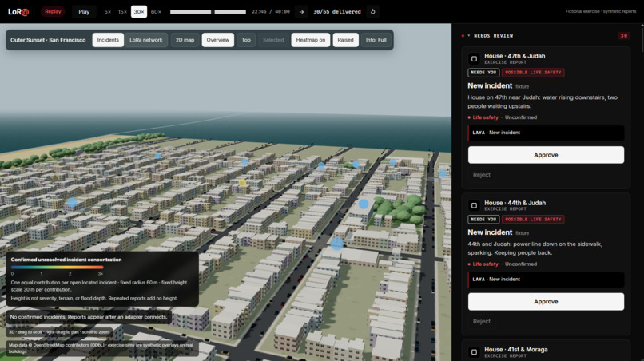Click the POSSIBLE LIFE SAFETY tag on 47th & Judah
The width and height of the screenshot is (644, 361).
pos(533,73)
